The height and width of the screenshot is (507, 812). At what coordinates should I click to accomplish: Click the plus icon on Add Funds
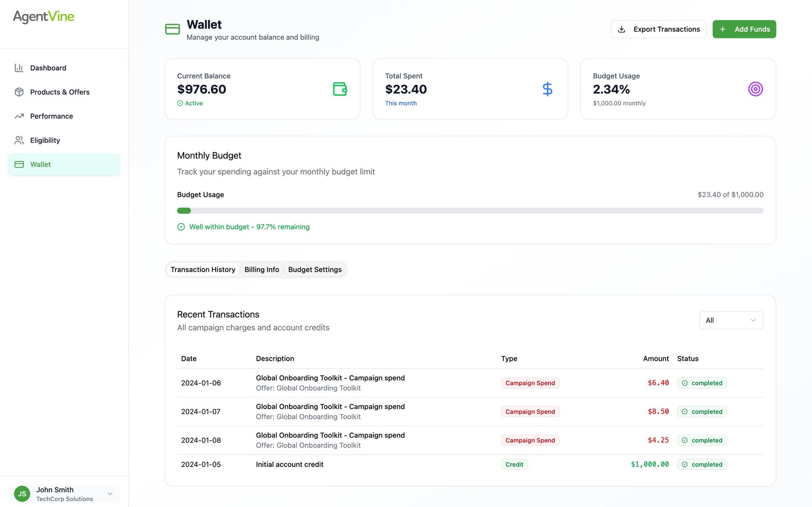coord(723,29)
